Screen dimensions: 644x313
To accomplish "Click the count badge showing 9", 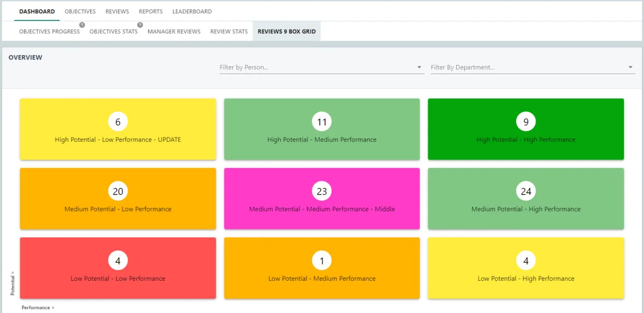I will pos(526,122).
